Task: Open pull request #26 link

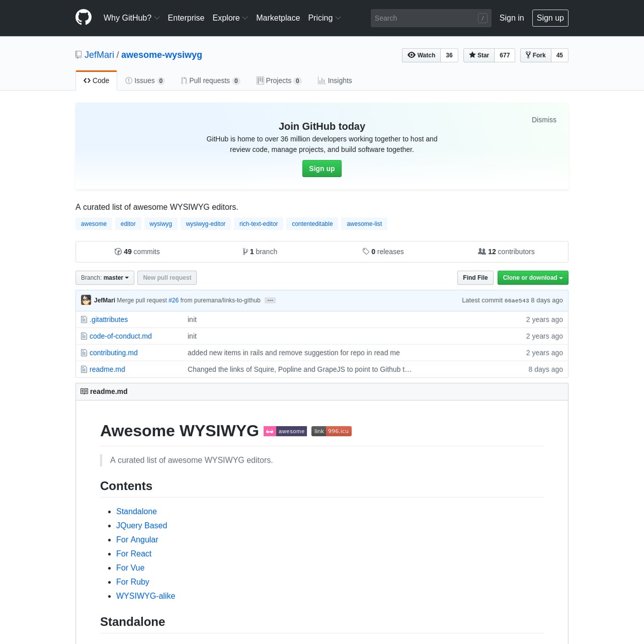Action: [x=173, y=301]
